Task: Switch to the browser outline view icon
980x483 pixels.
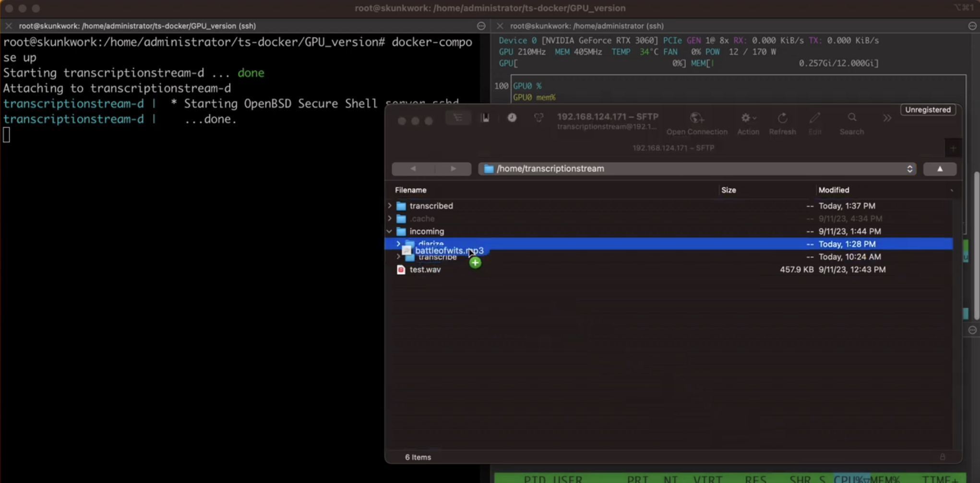Action: pos(458,118)
